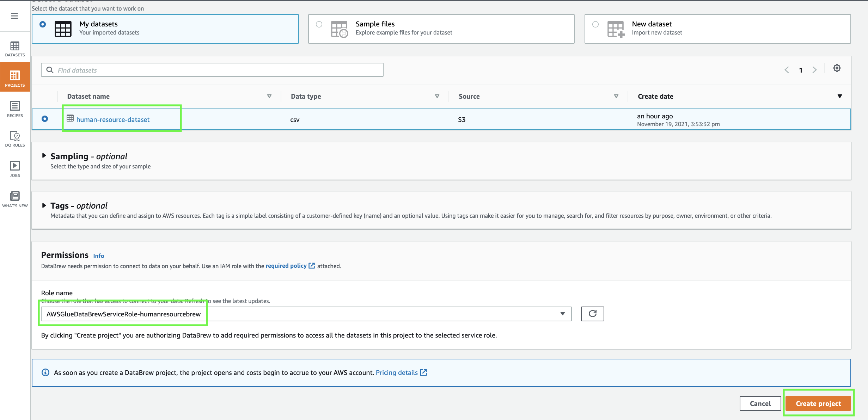Click the Find datasets search field

212,70
